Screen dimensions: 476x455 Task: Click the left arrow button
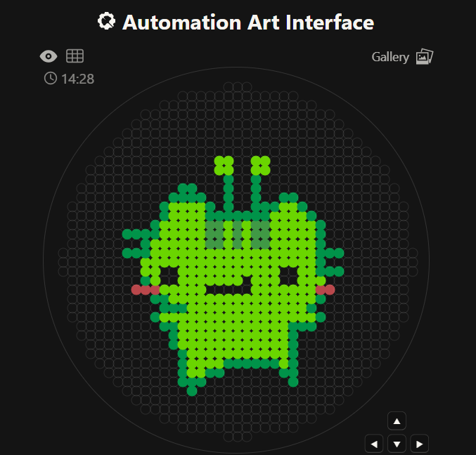pyautogui.click(x=374, y=444)
